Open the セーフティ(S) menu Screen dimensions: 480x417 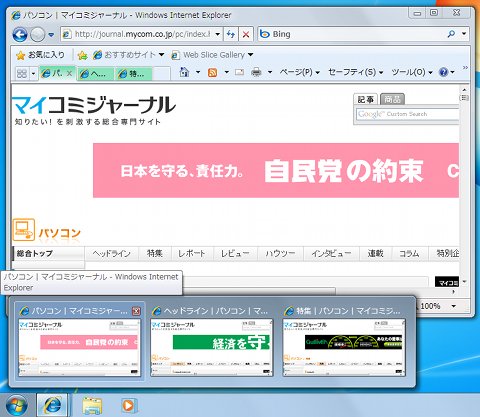[355, 72]
